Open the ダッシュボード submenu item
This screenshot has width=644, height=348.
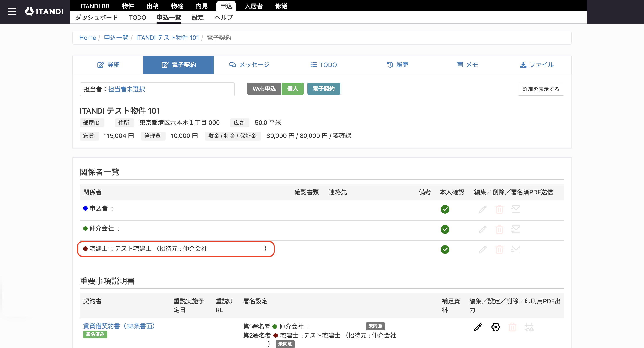(97, 18)
